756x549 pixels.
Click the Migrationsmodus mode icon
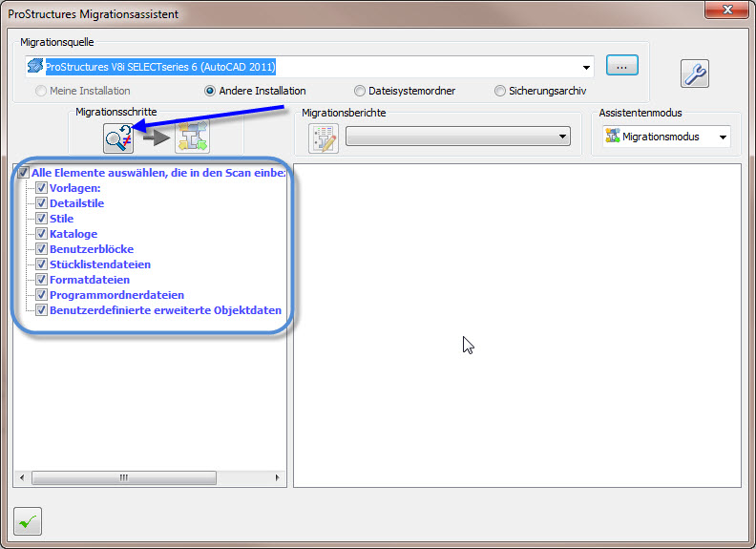point(612,136)
